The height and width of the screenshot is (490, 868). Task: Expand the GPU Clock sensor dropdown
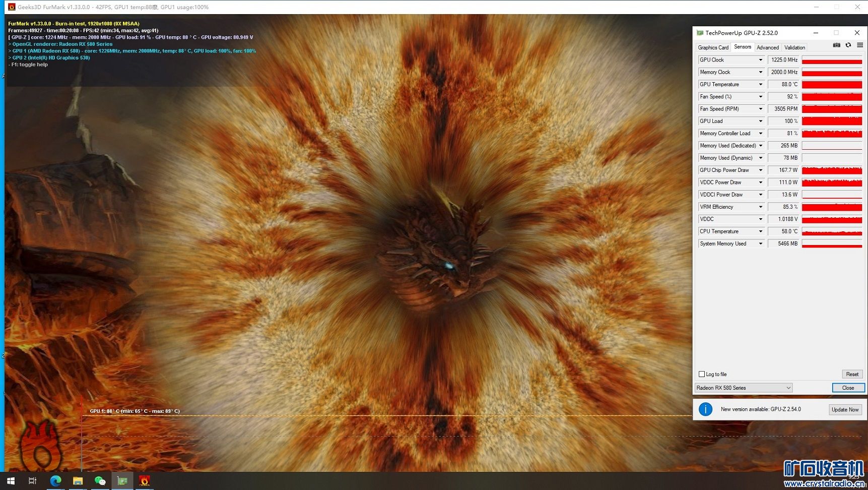(x=760, y=60)
